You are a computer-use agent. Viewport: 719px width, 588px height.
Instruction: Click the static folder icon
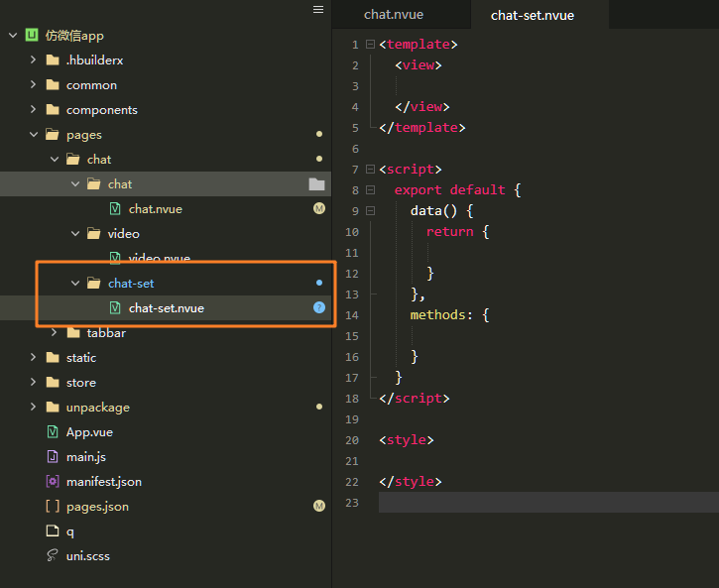[53, 358]
